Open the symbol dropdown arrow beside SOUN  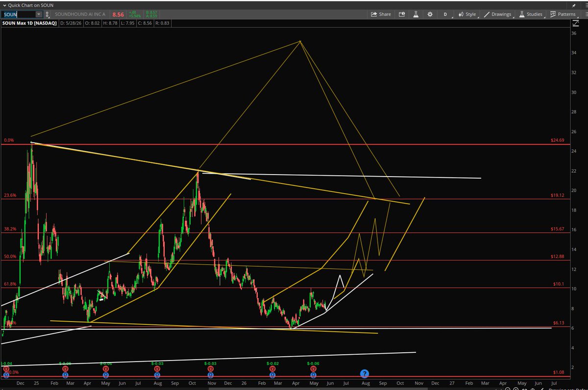39,14
